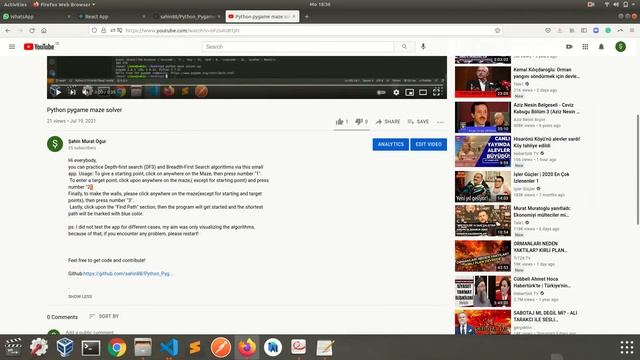Dislike the video with thumbs down
The width and height of the screenshot is (640, 360).
tap(361, 122)
